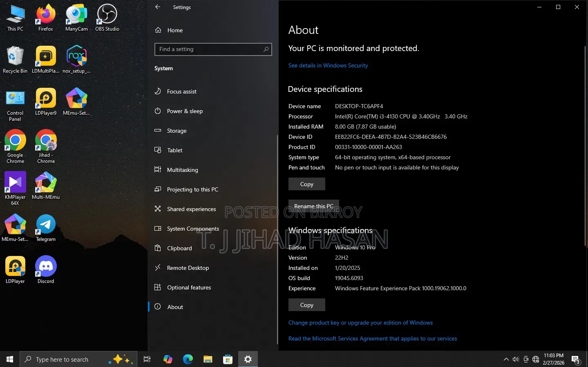The image size is (588, 367).
Task: Select This PC desktop icon
Action: tap(16, 18)
